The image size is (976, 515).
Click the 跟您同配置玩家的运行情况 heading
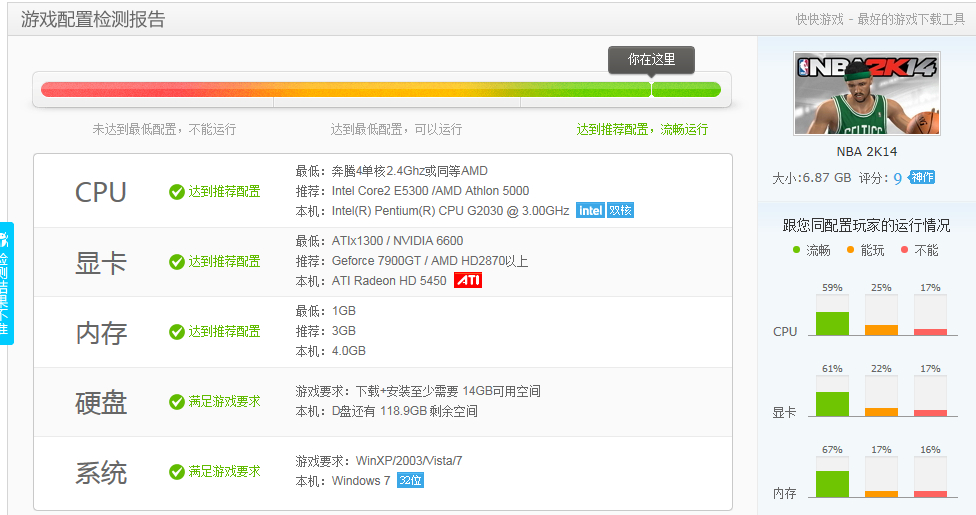click(x=866, y=225)
